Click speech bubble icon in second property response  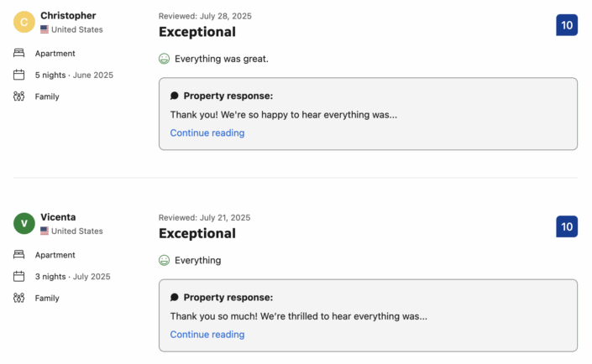175,297
